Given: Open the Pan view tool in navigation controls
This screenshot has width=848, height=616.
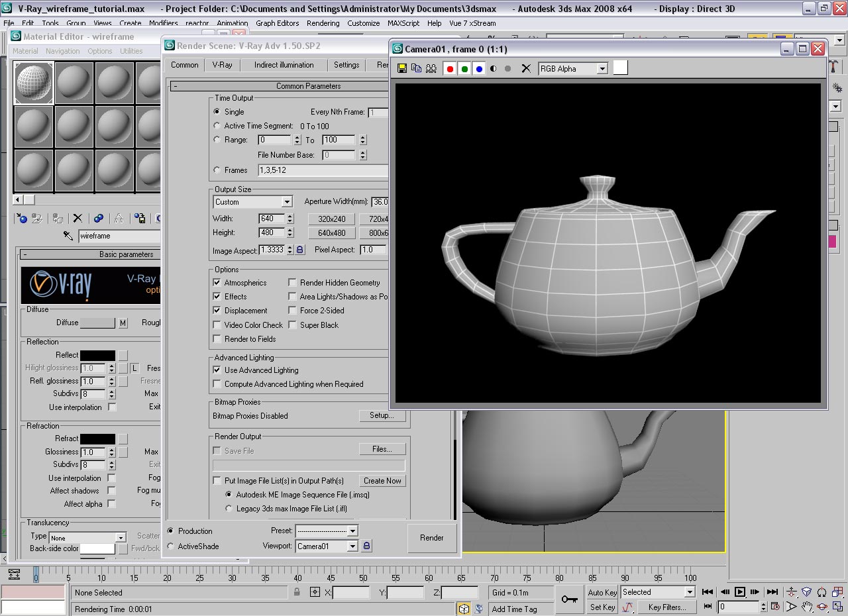Looking at the screenshot, I should (x=807, y=606).
